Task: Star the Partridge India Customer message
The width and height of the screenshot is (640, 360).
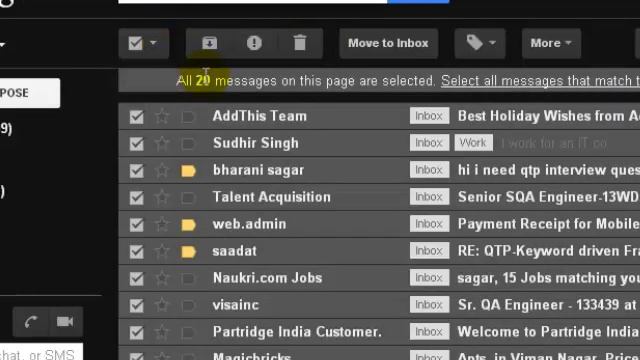Action: click(x=162, y=332)
